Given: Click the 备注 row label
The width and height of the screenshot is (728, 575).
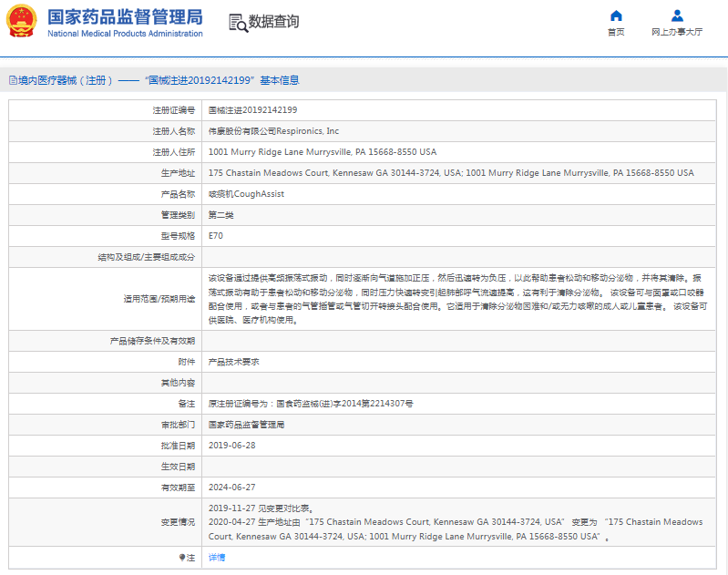Looking at the screenshot, I should (x=187, y=404).
